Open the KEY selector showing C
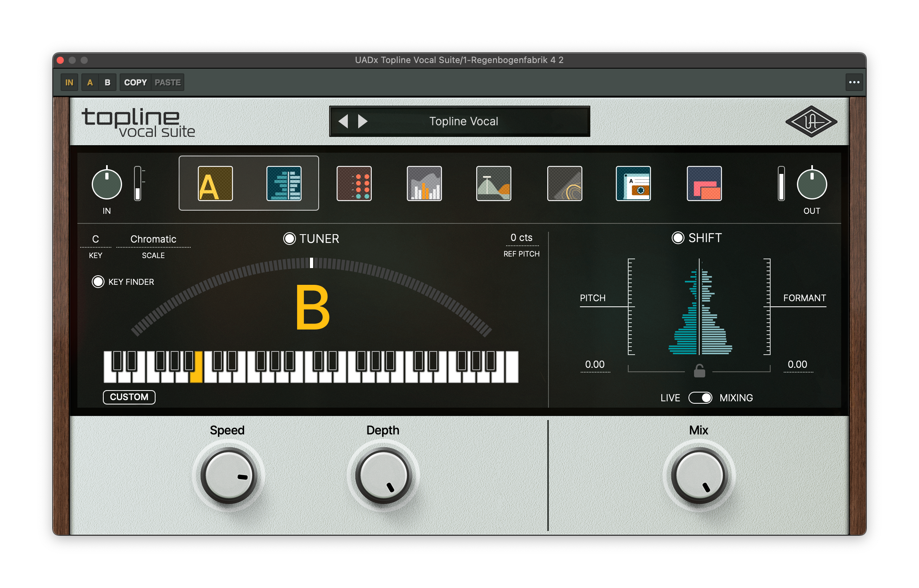 click(x=95, y=239)
